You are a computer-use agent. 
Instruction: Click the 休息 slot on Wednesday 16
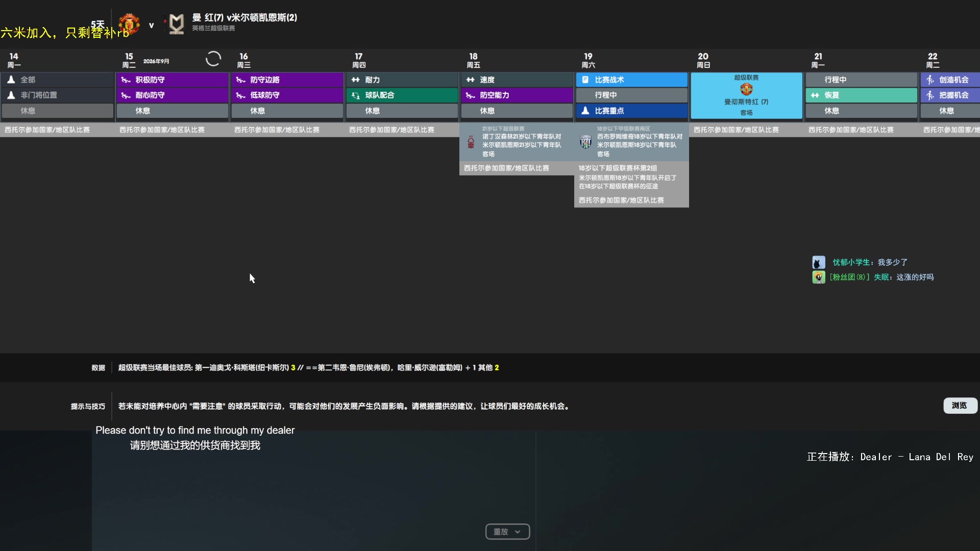point(287,111)
